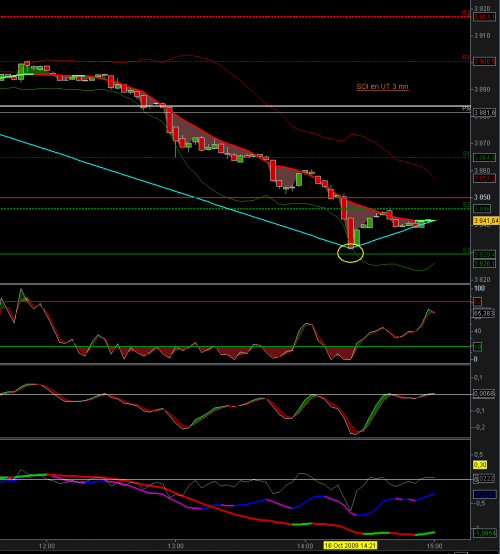500x554 pixels.
Task: Click the oscillator value label 0,0068
Action: point(484,394)
